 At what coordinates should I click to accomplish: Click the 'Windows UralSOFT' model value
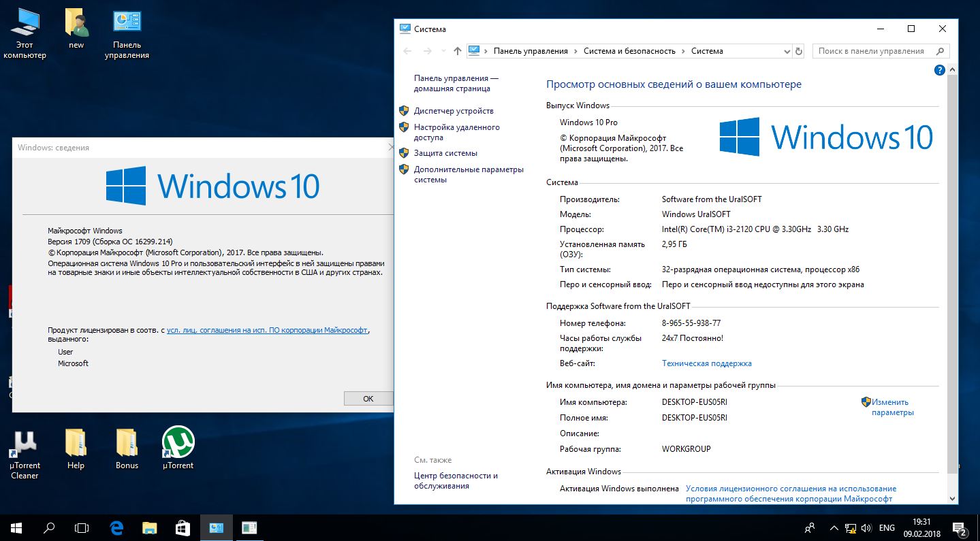[696, 214]
